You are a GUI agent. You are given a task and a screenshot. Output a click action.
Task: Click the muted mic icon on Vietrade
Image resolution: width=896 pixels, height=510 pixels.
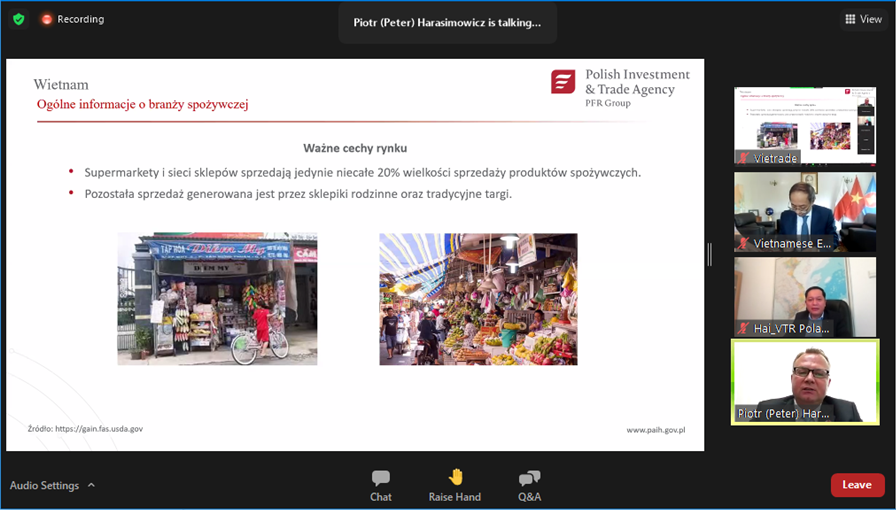click(743, 158)
